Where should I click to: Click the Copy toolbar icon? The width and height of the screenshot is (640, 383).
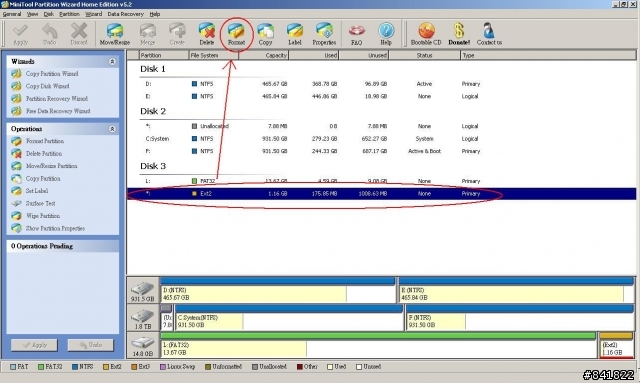pyautogui.click(x=265, y=34)
